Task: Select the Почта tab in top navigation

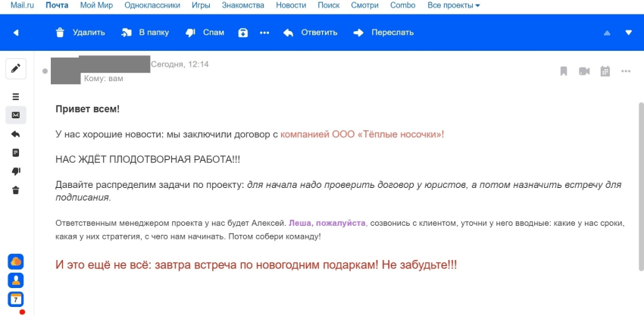Action: point(57,5)
